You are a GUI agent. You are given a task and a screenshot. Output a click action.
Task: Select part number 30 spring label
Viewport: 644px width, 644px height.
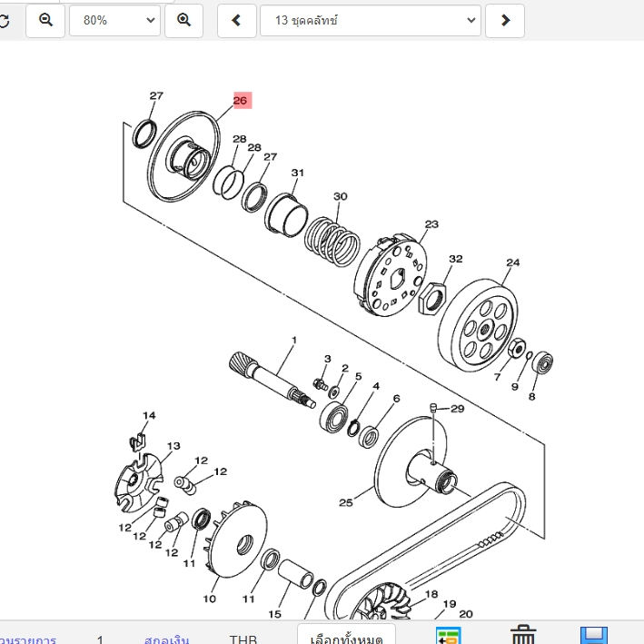[x=340, y=196]
